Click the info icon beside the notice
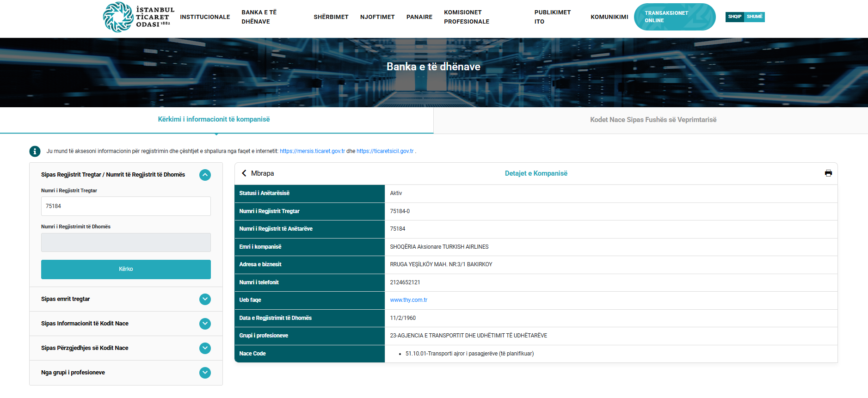The height and width of the screenshot is (398, 868). coord(35,151)
